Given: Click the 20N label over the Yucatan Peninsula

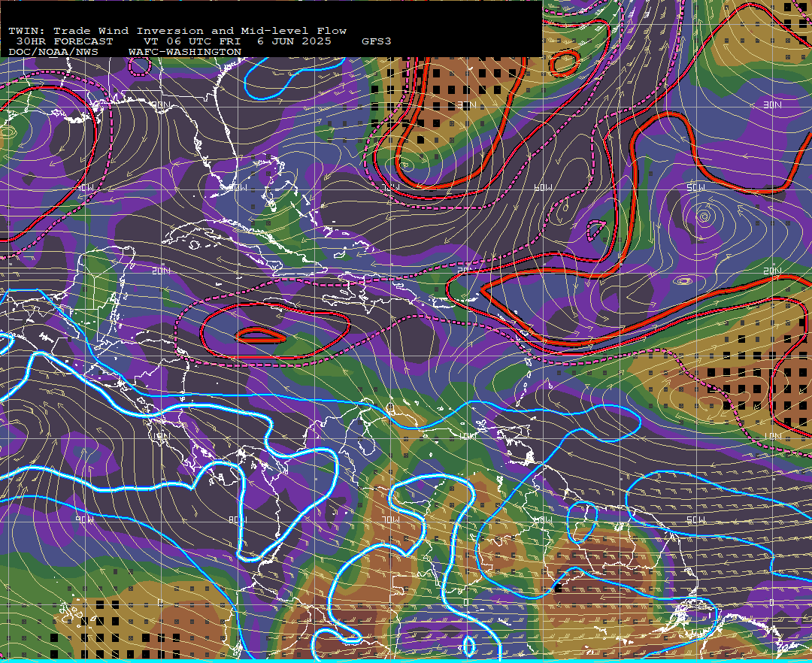Looking at the screenshot, I should point(161,271).
